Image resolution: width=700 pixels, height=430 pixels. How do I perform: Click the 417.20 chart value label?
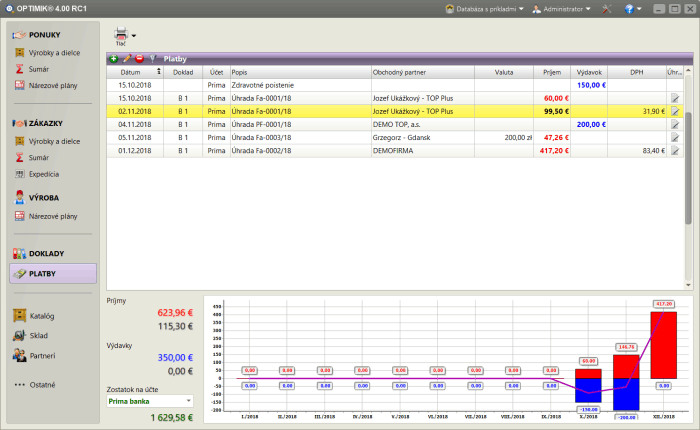point(664,304)
